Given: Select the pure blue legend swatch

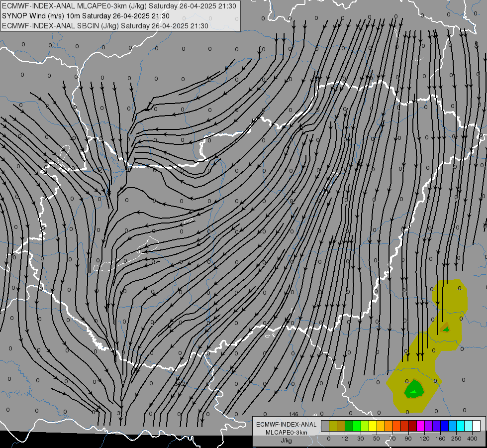Looking at the screenshot, I should tap(445, 426).
